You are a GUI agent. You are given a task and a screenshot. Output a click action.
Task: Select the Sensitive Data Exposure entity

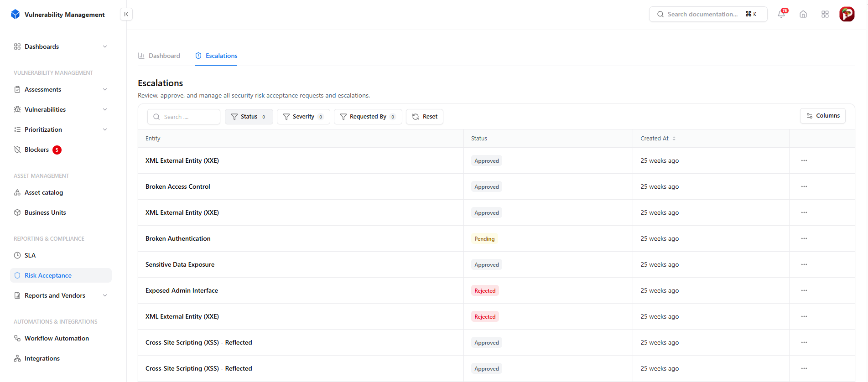180,264
